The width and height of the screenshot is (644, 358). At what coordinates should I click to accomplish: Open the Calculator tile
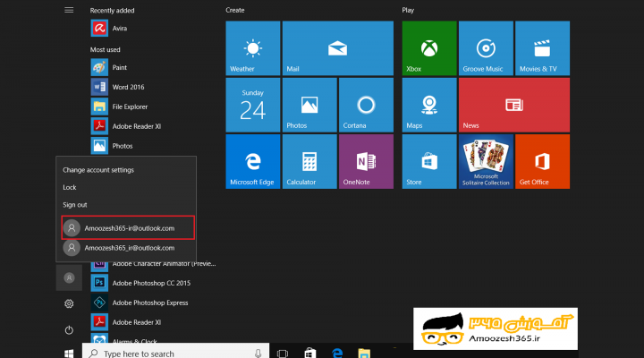pos(309,161)
